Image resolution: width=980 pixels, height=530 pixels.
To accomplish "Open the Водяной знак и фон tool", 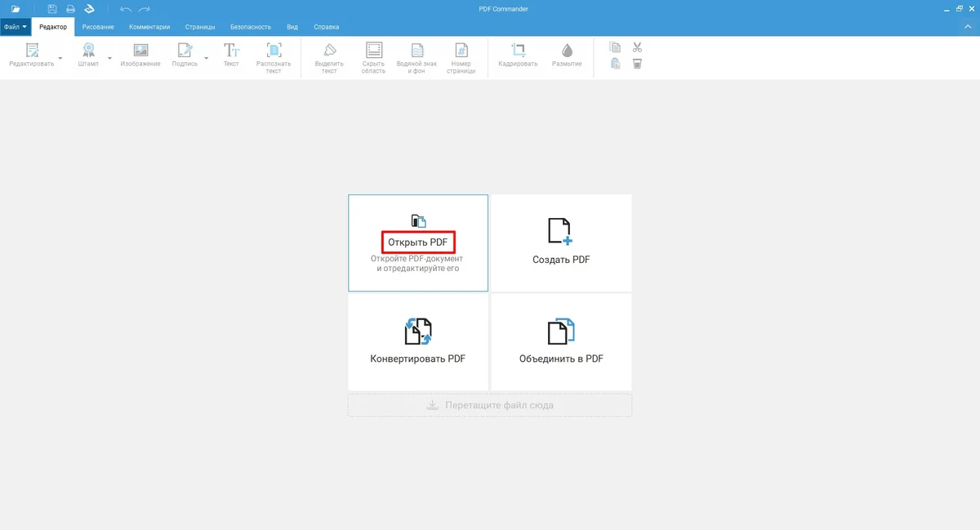I will click(x=416, y=59).
